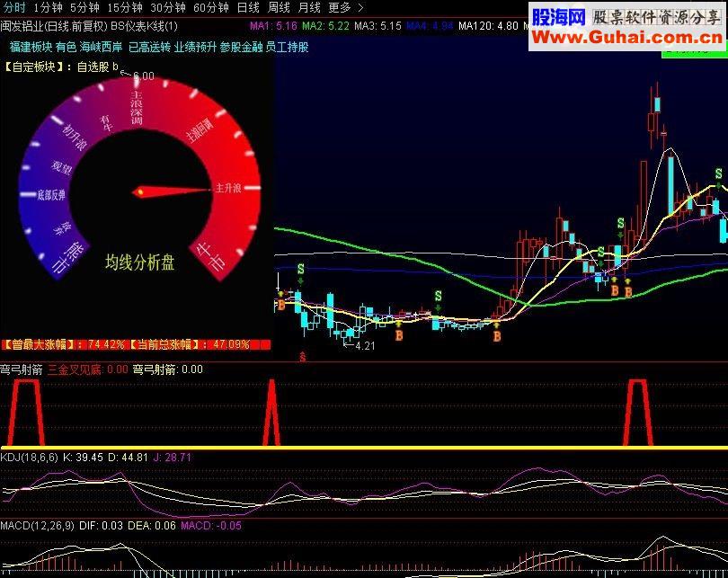Click the 底部反弹 gauge label
The image size is (728, 578).
[x=51, y=195]
